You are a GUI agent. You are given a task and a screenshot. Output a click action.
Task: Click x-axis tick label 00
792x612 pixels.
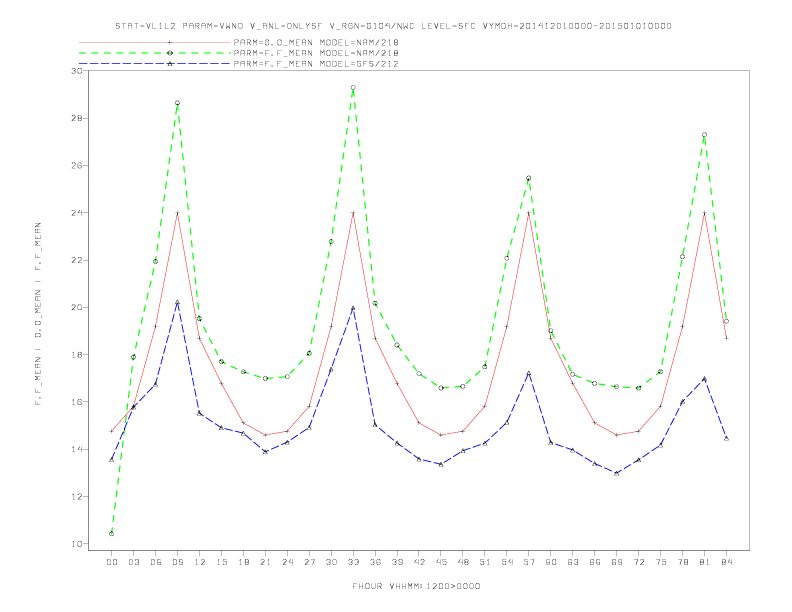(112, 562)
